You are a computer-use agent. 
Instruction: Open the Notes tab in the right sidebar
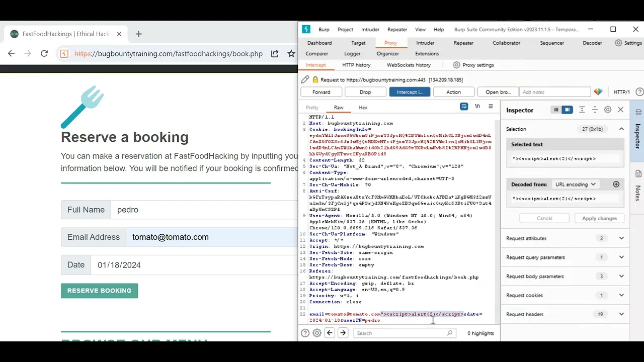(638, 185)
